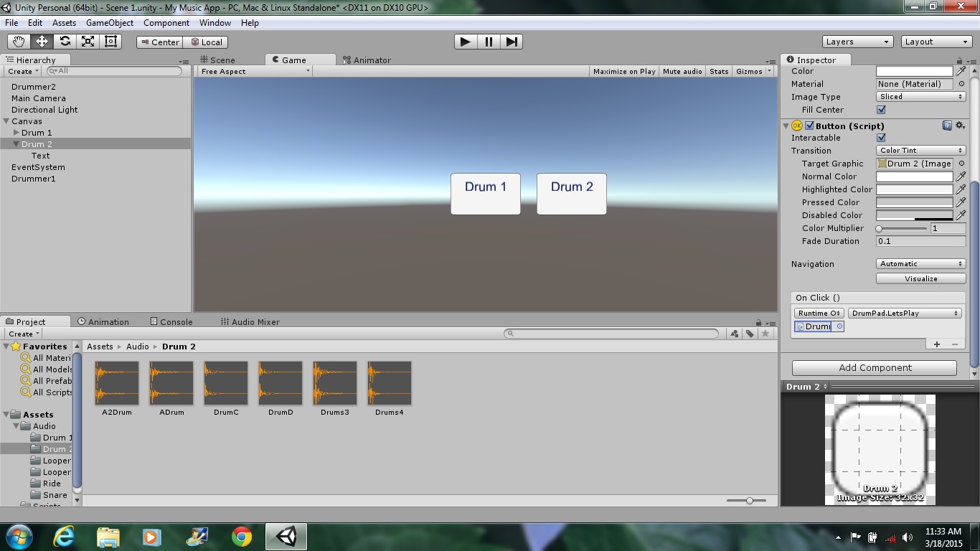Viewport: 980px width, 551px height.
Task: Pick image Color with eyedropper
Action: (961, 71)
